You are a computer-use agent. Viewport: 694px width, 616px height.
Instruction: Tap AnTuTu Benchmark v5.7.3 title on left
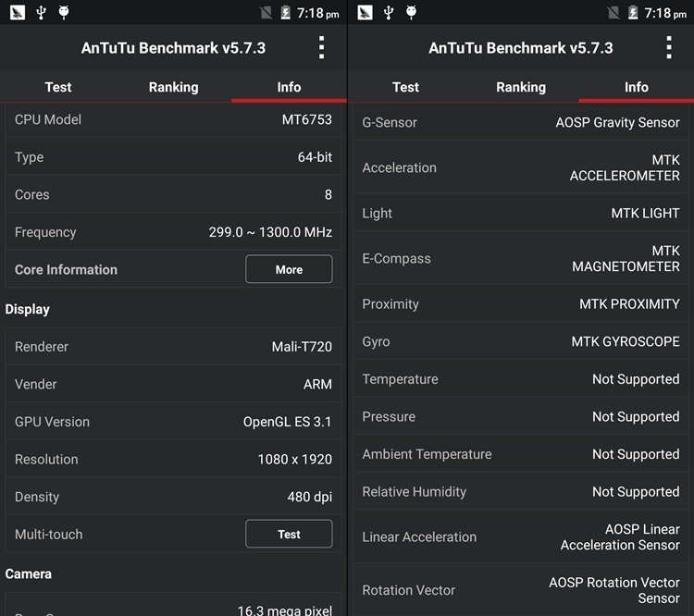(x=174, y=48)
